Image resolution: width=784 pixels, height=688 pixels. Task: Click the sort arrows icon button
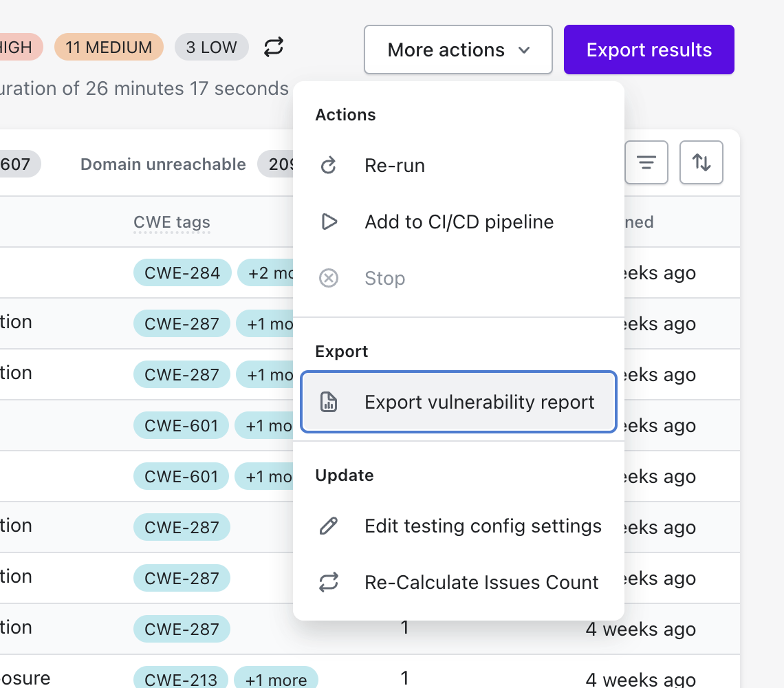point(701,162)
